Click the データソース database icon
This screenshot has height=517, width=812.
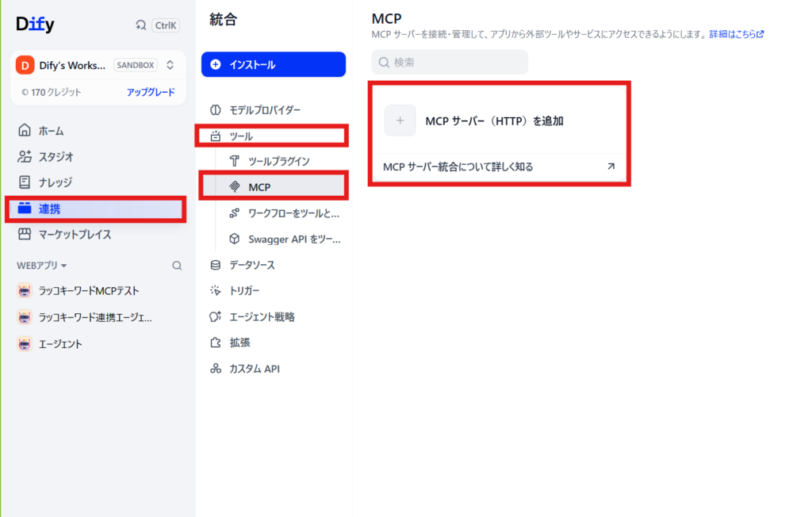[x=216, y=265]
